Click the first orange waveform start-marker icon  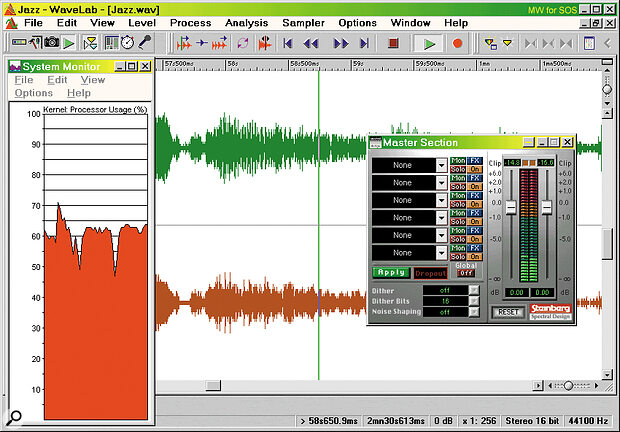[x=184, y=43]
